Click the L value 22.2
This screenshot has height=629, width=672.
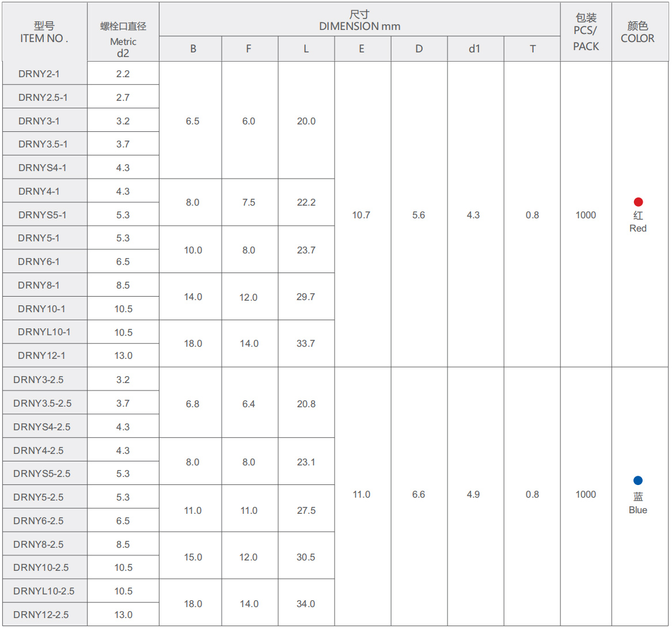[x=306, y=202]
